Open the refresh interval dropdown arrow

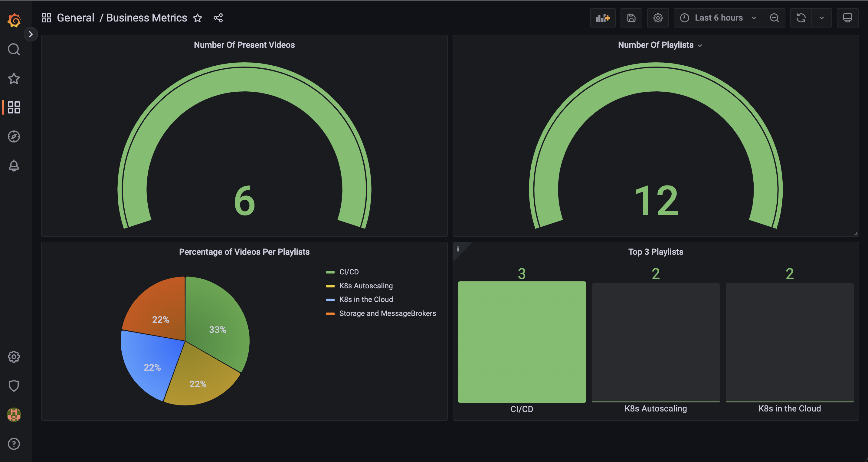(821, 18)
